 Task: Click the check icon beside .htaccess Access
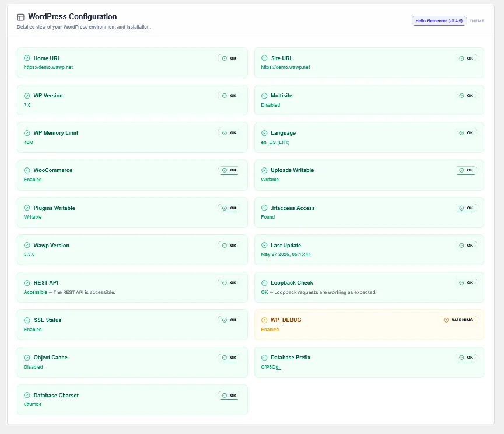coord(264,208)
